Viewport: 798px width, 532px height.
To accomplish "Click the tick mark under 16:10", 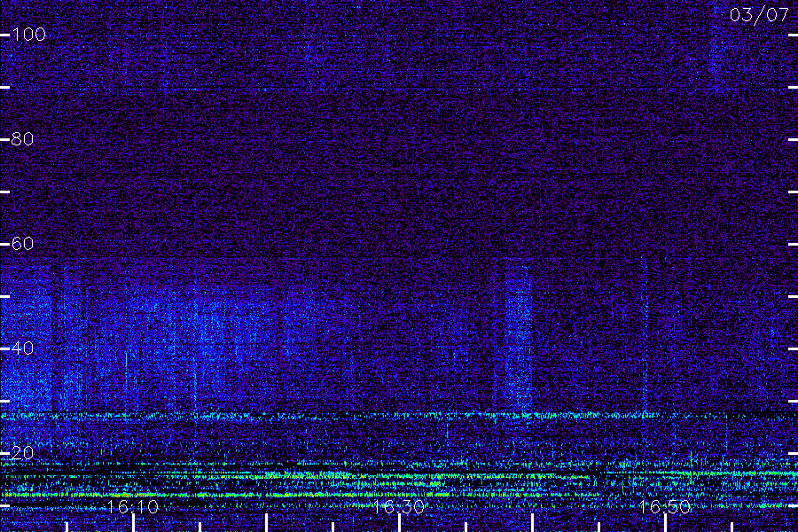I will 133,523.
